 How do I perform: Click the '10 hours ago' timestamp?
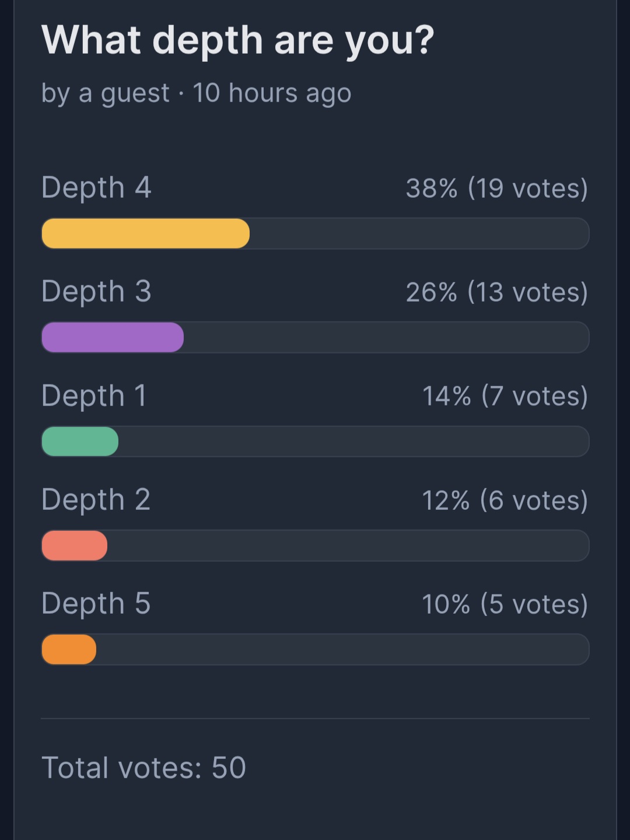click(x=272, y=93)
